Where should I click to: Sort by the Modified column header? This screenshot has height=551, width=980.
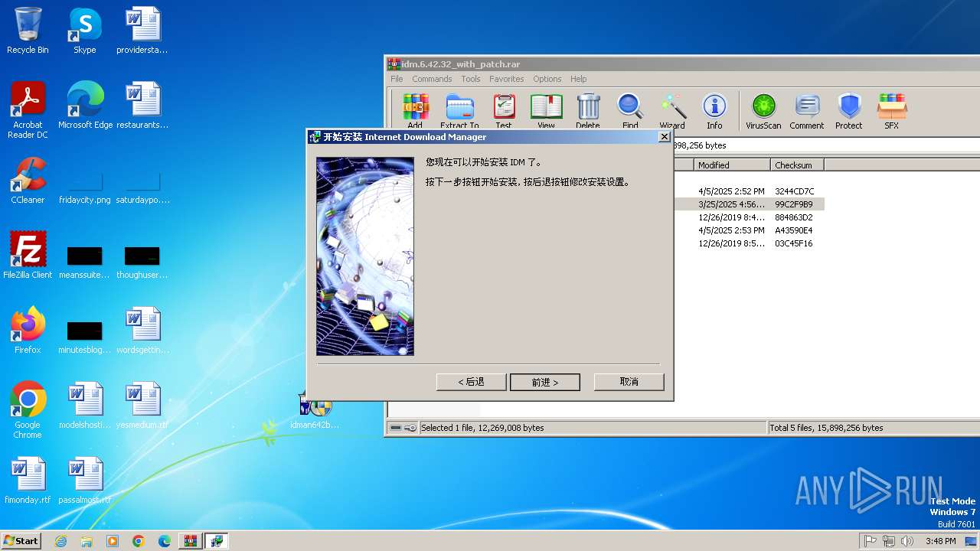pyautogui.click(x=732, y=165)
